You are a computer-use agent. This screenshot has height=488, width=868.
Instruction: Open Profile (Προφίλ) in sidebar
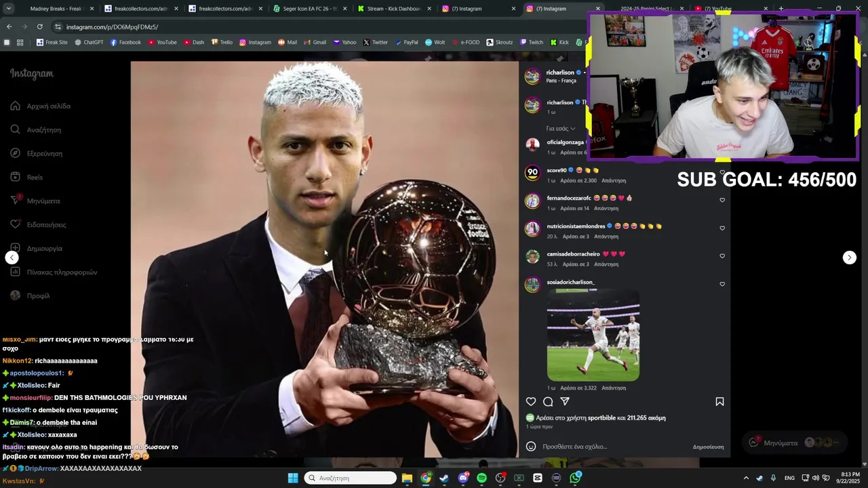coord(31,296)
